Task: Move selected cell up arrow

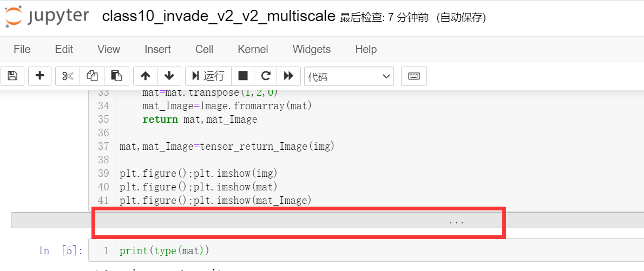Action: click(145, 76)
